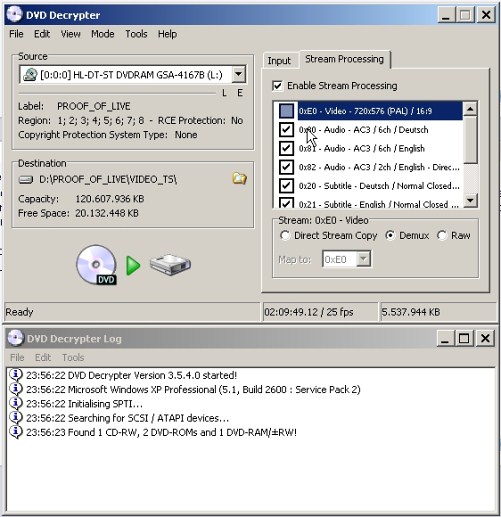Select the 0xE0 Video 720x576 PAL row
Screen dimensions: 501x517
pyautogui.click(x=380, y=111)
